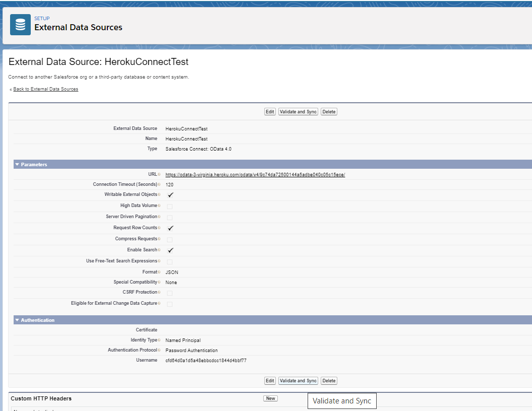Click the External Data Sources database icon
The width and height of the screenshot is (532, 411).
[20, 25]
